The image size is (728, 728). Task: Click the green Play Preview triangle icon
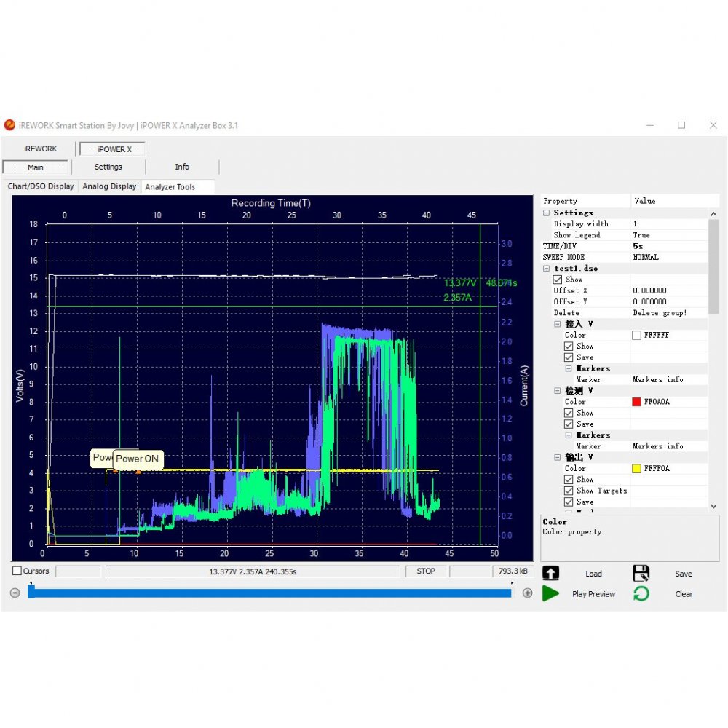tap(550, 593)
